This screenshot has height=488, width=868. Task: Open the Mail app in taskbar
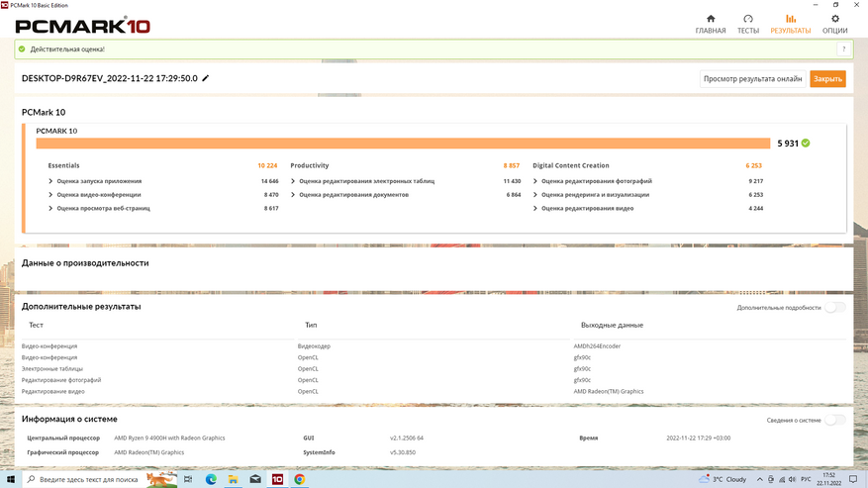[255, 479]
